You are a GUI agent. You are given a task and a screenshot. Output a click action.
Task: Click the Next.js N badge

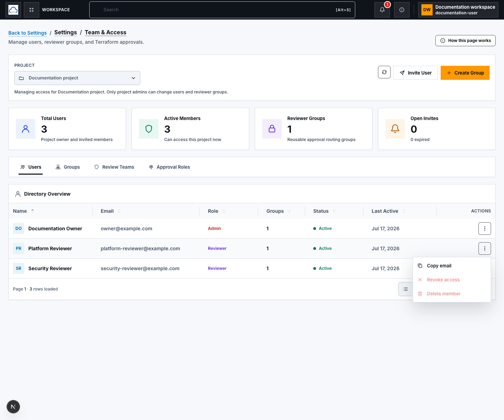(13, 407)
